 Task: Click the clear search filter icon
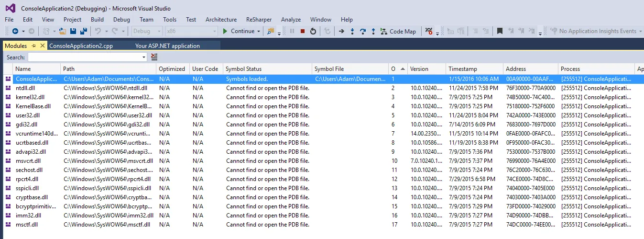pyautogui.click(x=154, y=57)
